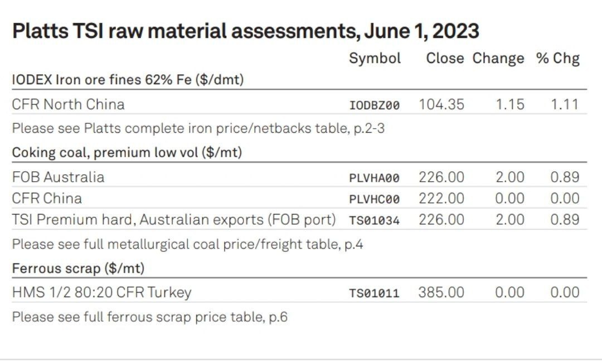Viewport: 602px width, 364px height.
Task: Click the TS01011 symbol code
Action: click(374, 293)
